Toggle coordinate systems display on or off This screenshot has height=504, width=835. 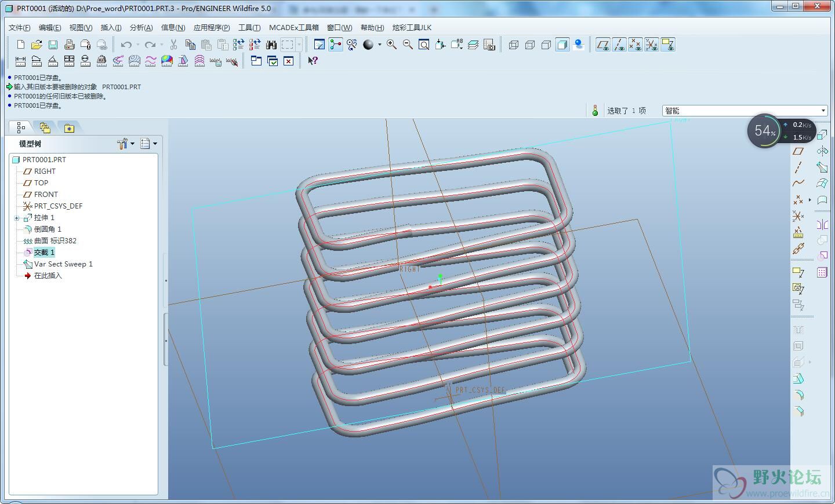point(652,45)
